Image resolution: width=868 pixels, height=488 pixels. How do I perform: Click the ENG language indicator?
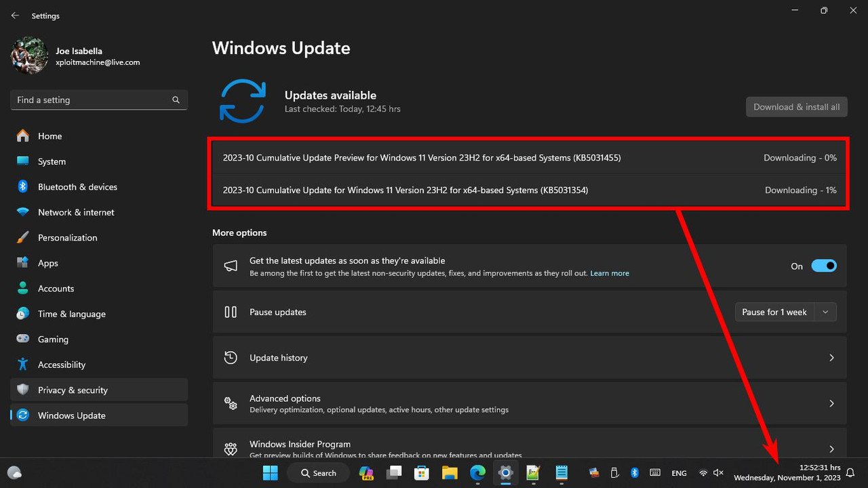[679, 473]
